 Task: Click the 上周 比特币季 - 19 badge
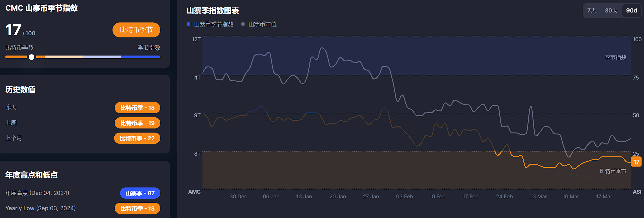coord(137,123)
